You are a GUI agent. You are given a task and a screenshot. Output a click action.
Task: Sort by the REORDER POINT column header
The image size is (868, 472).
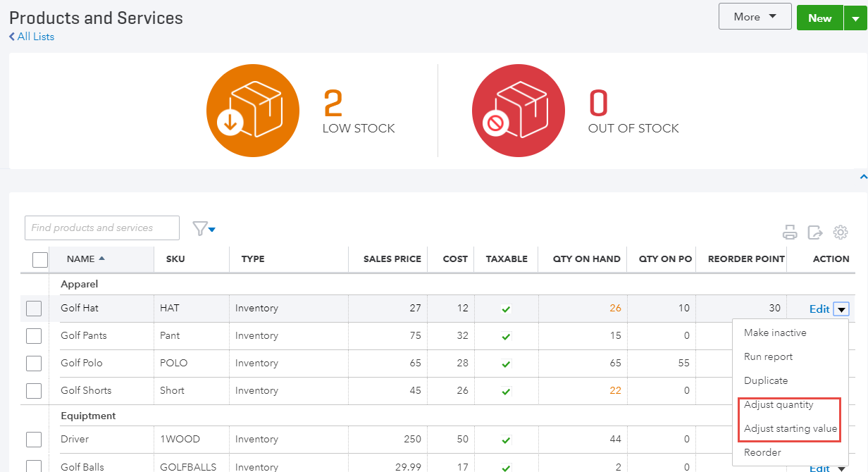[x=746, y=259]
